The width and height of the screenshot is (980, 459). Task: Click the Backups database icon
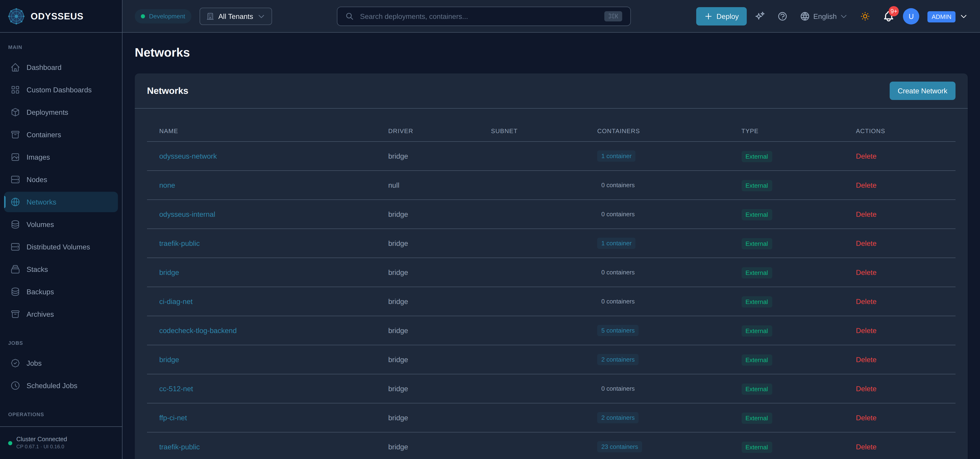[x=15, y=291]
